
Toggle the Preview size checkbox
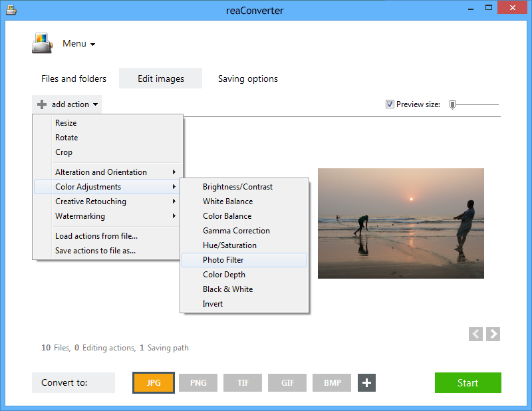click(390, 104)
